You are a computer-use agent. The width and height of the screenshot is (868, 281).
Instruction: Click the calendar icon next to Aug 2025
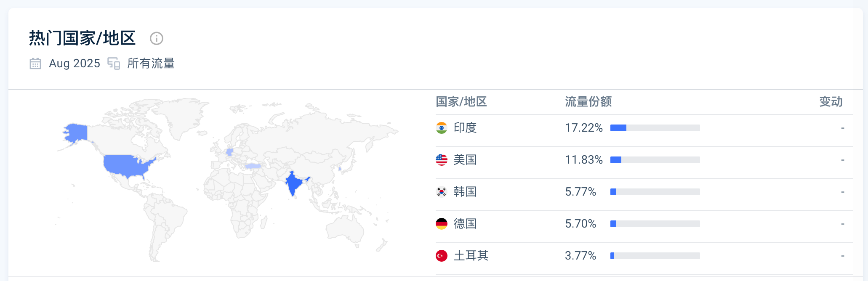[35, 64]
